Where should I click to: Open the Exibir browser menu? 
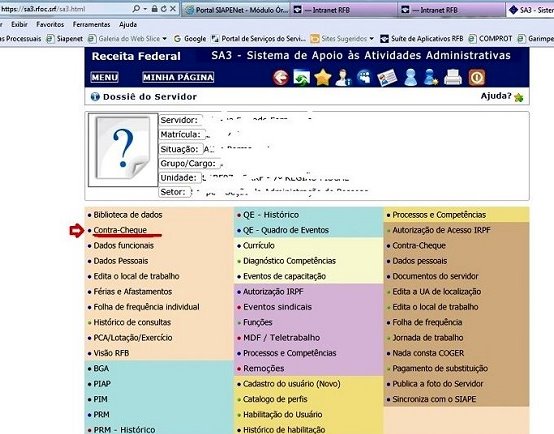point(19,24)
